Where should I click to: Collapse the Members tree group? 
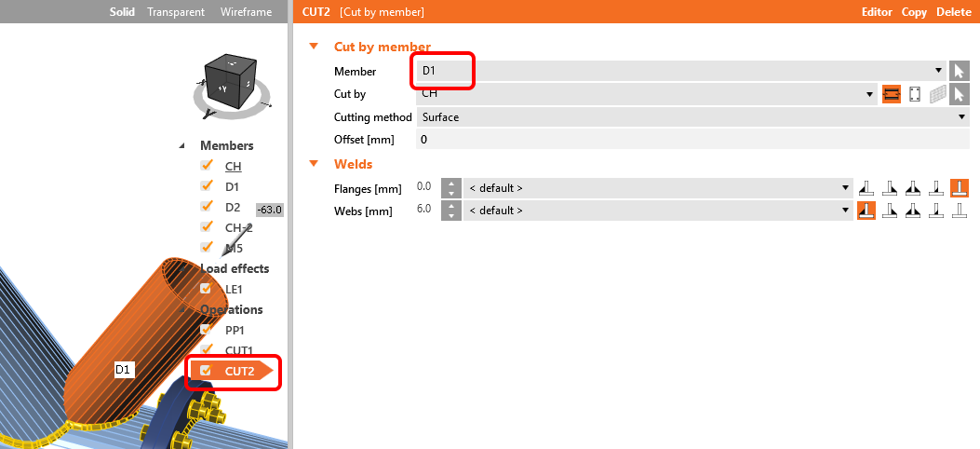182,145
